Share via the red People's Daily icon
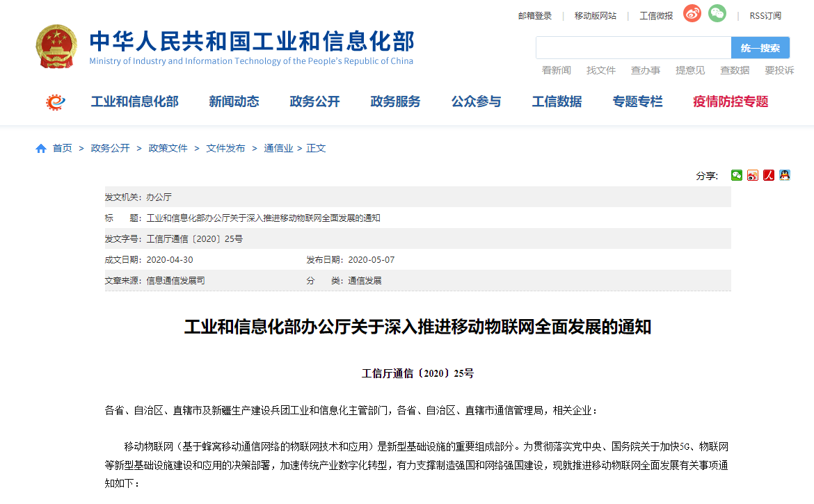 point(769,175)
